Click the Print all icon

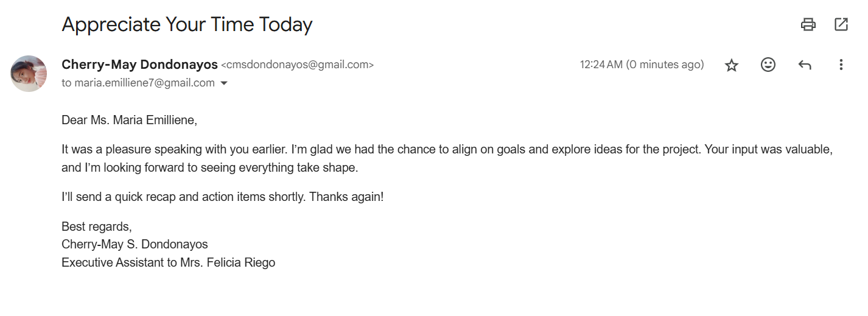point(808,24)
